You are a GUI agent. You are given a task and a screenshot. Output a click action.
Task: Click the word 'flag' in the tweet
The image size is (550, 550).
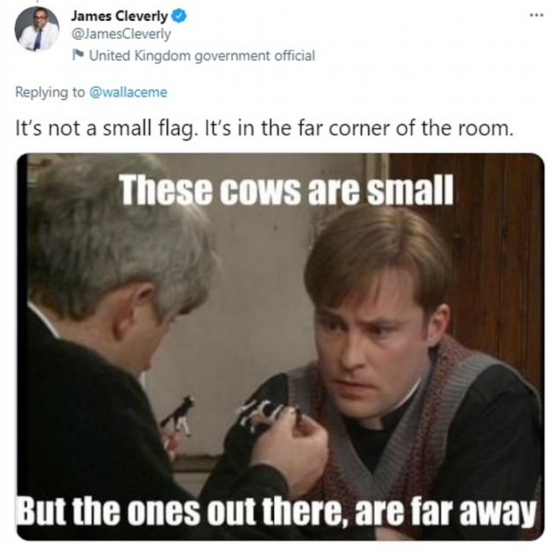[176, 128]
